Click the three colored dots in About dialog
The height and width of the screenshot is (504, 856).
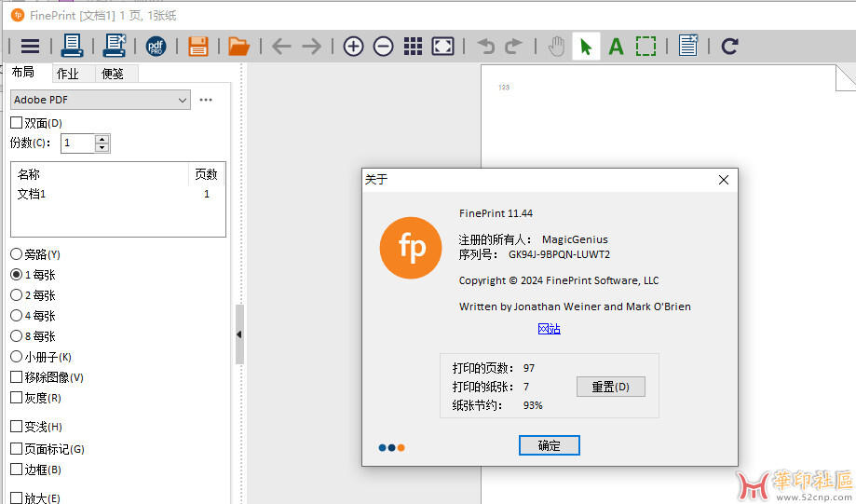coord(391,448)
